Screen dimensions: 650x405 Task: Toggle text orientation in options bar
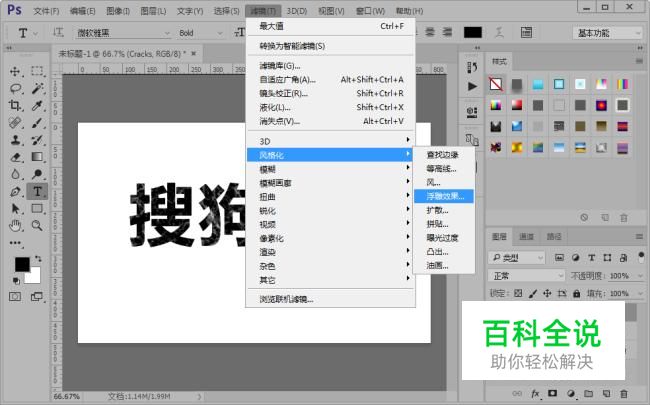[x=58, y=32]
